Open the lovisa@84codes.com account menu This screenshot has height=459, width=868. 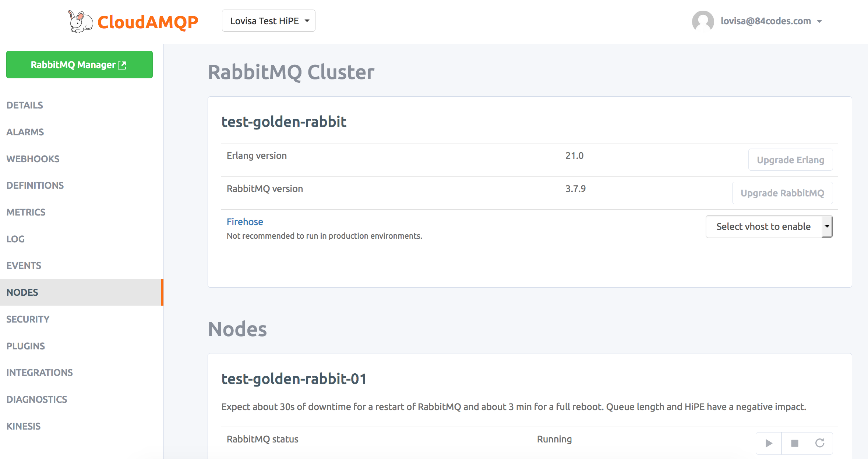click(771, 21)
